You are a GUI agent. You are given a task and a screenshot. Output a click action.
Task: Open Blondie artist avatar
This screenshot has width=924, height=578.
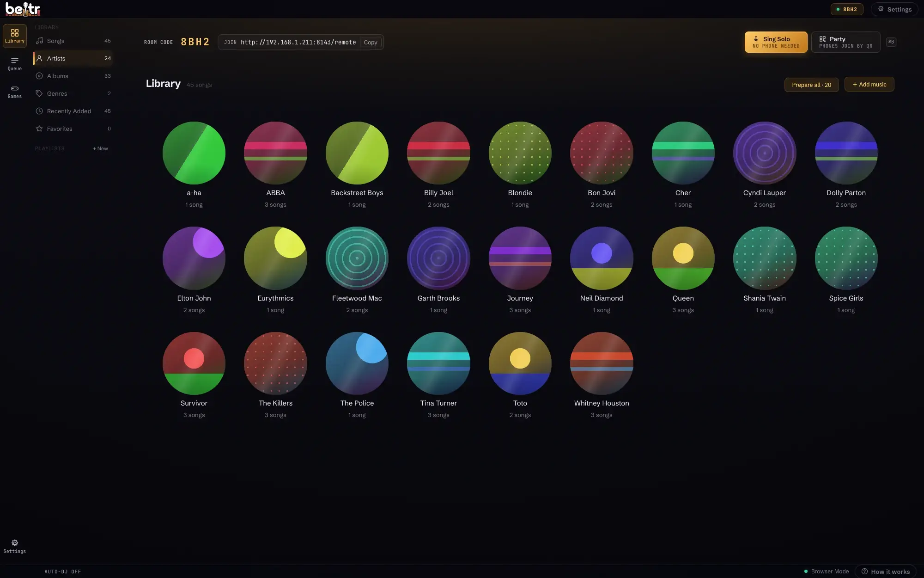pos(520,153)
